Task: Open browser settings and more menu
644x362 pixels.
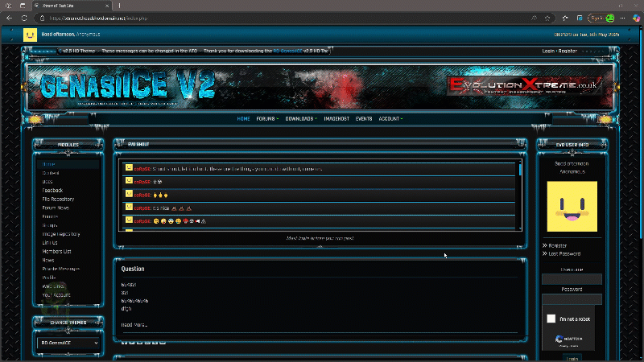Action: click(x=622, y=18)
